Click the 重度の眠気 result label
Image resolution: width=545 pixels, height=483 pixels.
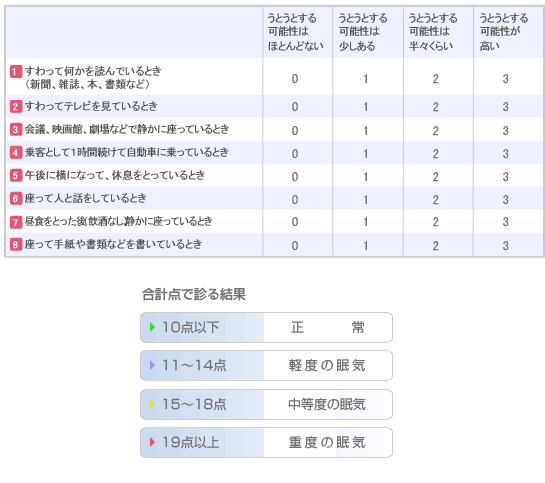click(x=327, y=442)
